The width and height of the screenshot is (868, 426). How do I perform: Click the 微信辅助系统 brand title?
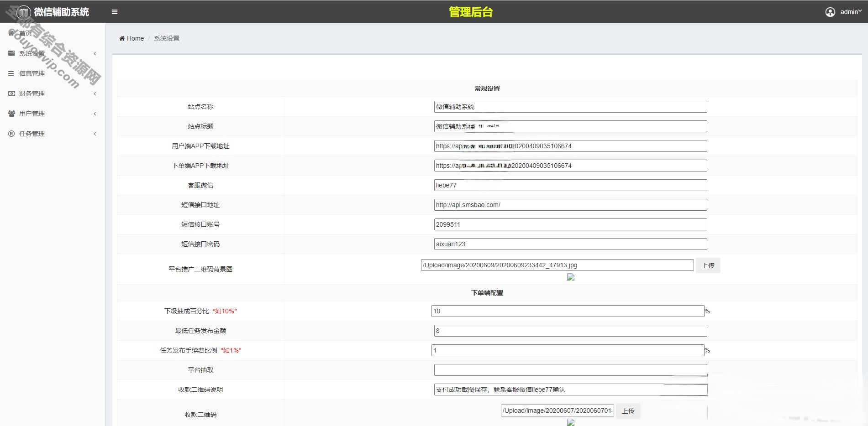(62, 12)
